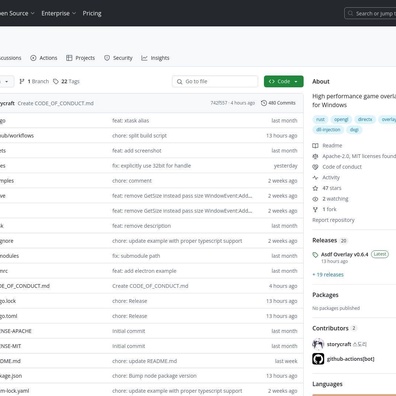This screenshot has height=396, width=396.
Task: Open the Releases heading link
Action: pyautogui.click(x=325, y=240)
